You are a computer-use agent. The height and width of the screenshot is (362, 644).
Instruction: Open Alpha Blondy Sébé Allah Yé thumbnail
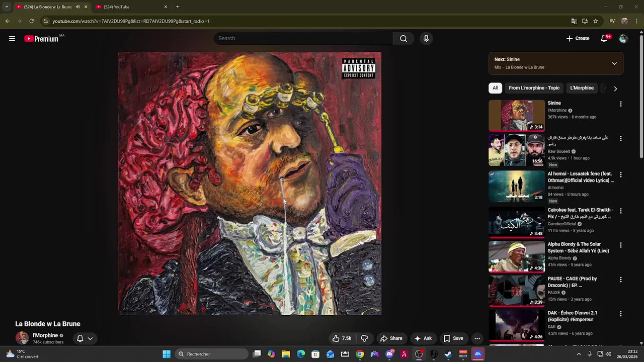pyautogui.click(x=517, y=256)
